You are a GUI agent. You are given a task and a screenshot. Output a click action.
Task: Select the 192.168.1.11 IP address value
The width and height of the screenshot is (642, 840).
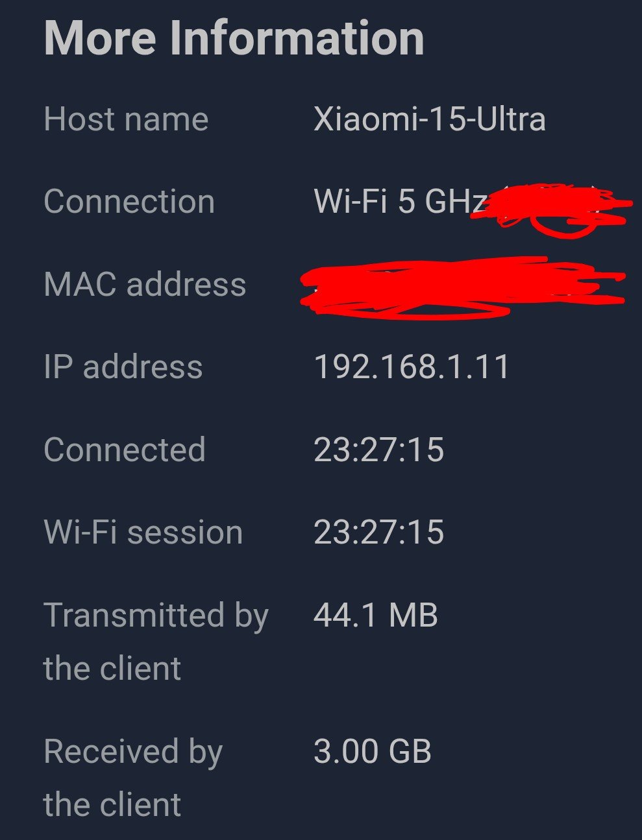click(412, 366)
